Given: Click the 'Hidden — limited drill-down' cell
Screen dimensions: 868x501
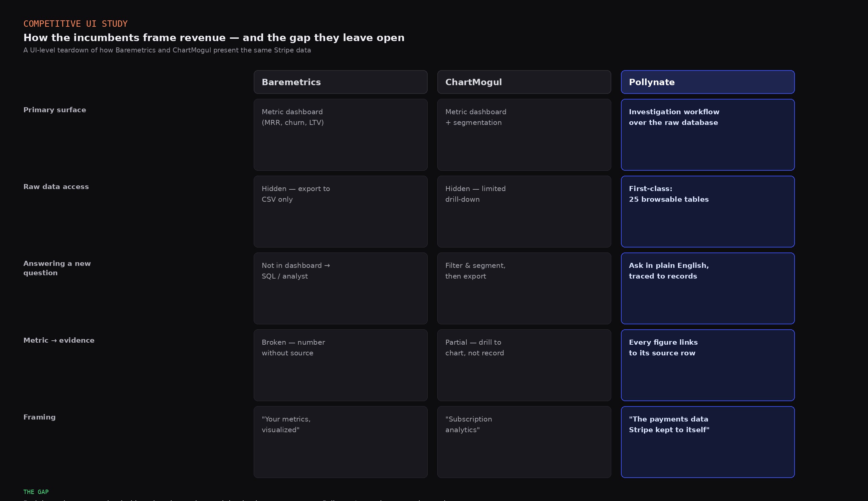Looking at the screenshot, I should point(524,211).
